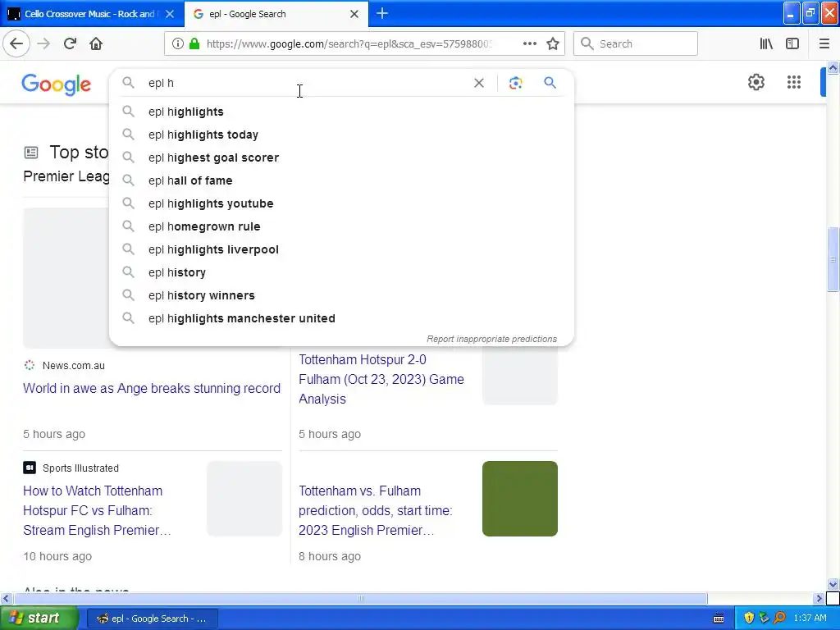Open How to Watch Tottenham article
The height and width of the screenshot is (630, 840).
pos(97,510)
